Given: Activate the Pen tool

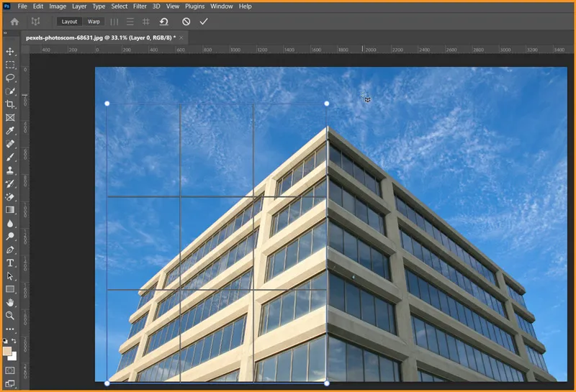Looking at the screenshot, I should (10, 250).
